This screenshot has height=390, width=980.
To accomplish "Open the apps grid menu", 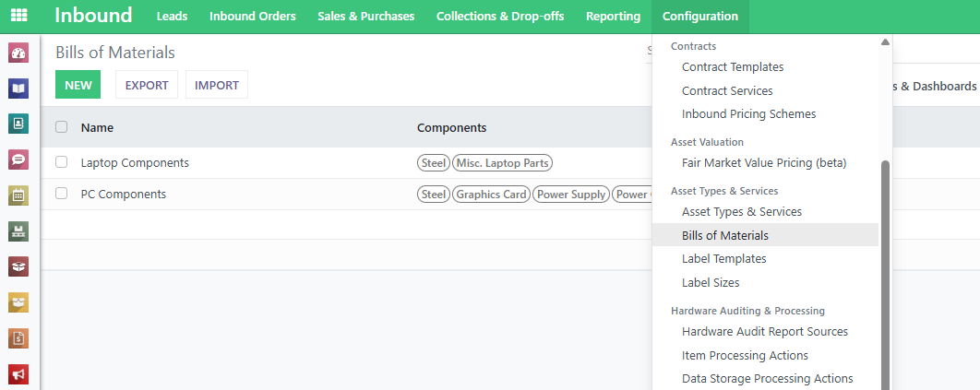I will (18, 16).
